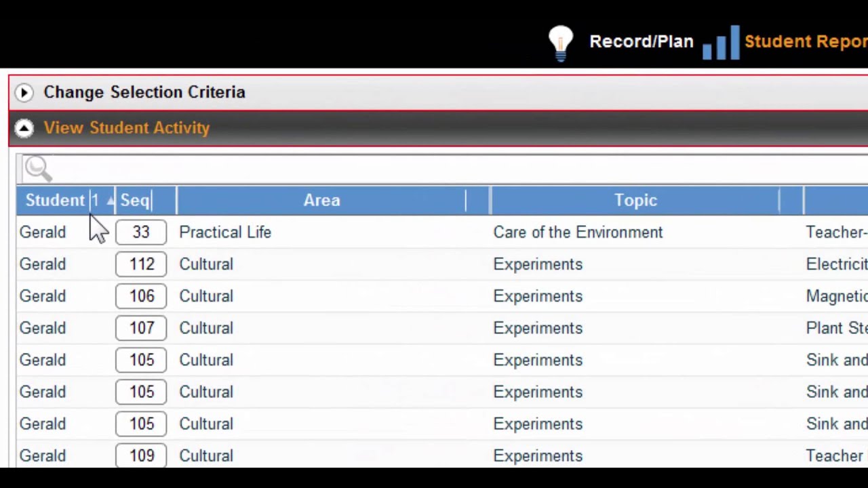Sort by the Seq column header
The image size is (868, 488).
(x=135, y=201)
